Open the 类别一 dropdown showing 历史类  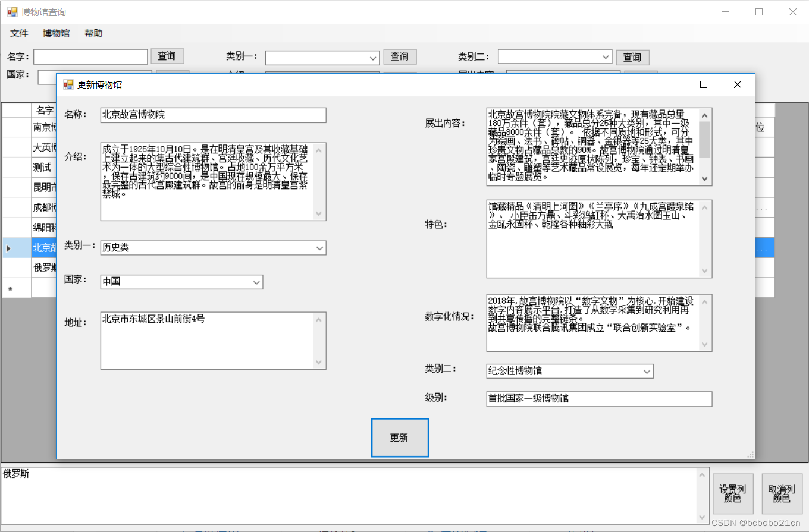point(320,248)
